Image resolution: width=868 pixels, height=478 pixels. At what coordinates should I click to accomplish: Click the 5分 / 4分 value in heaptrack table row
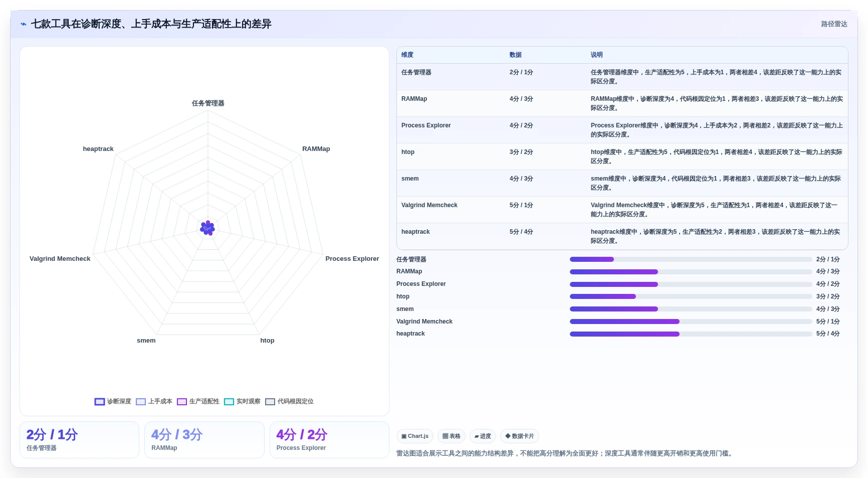(x=521, y=232)
